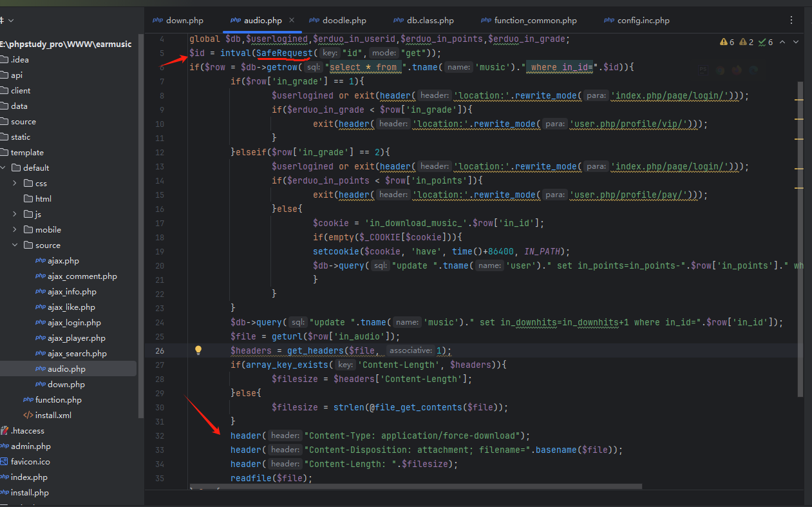812x507 pixels.
Task: Collapse the default folder chevron
Action: [4, 167]
